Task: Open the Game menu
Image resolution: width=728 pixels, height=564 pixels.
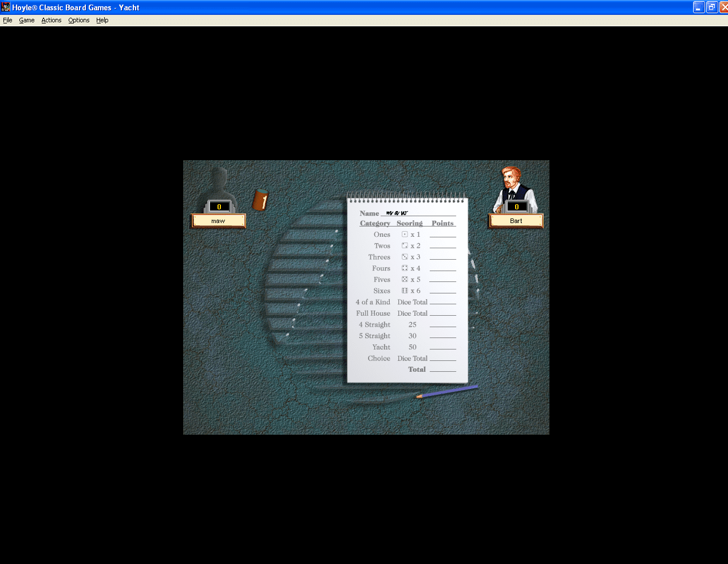Action: pos(26,20)
